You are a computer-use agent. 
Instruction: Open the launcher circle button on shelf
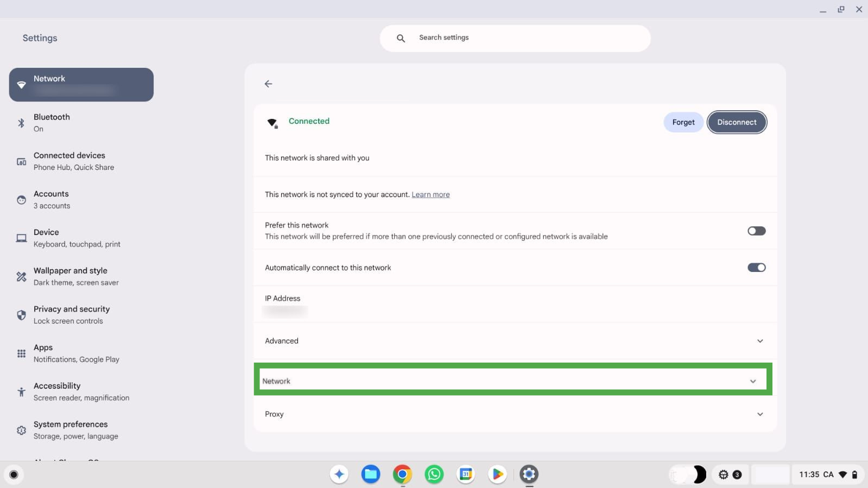pyautogui.click(x=14, y=475)
